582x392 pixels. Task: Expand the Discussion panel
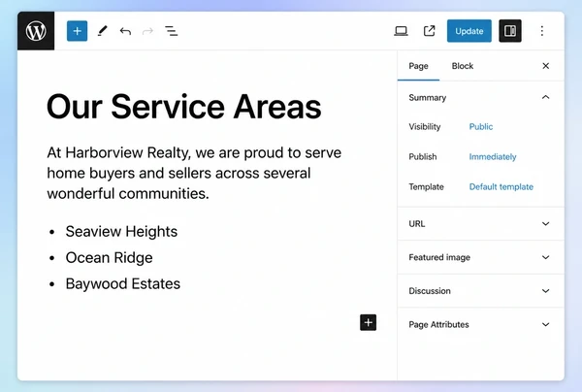click(481, 291)
